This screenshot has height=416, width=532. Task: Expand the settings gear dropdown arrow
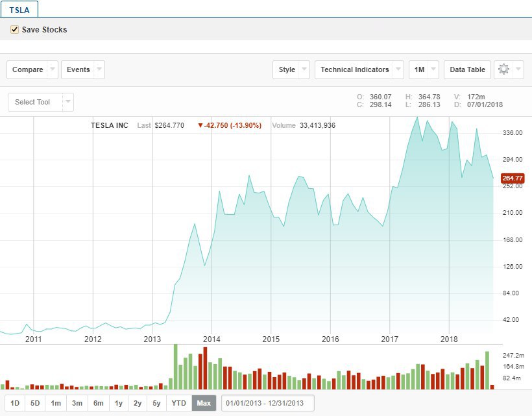click(518, 69)
